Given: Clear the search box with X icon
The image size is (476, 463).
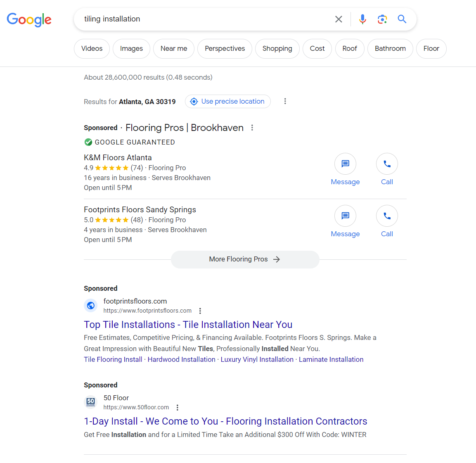Looking at the screenshot, I should tap(339, 19).
